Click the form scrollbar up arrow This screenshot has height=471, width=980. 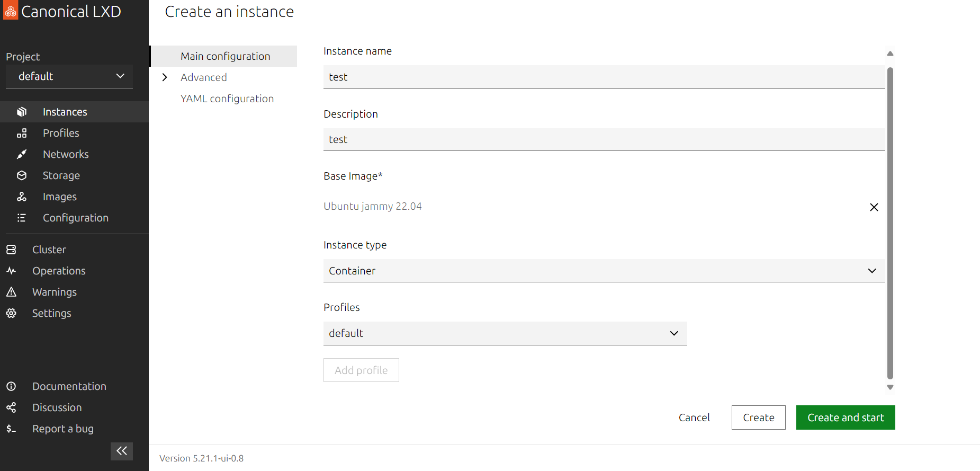coord(890,54)
